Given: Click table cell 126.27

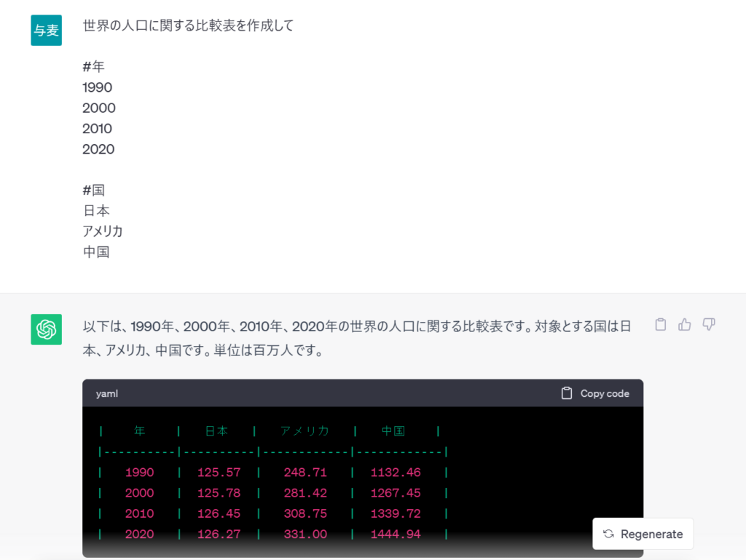Looking at the screenshot, I should 219,534.
